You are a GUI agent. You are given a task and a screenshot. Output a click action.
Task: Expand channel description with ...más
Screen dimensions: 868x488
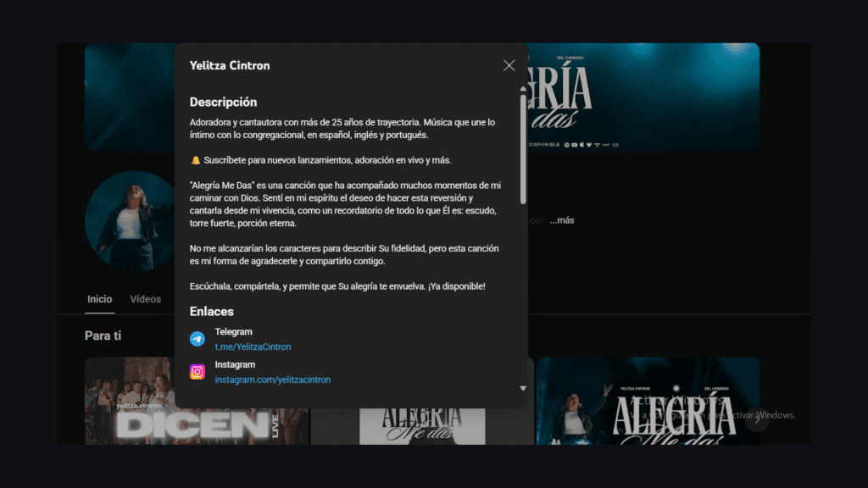[562, 220]
